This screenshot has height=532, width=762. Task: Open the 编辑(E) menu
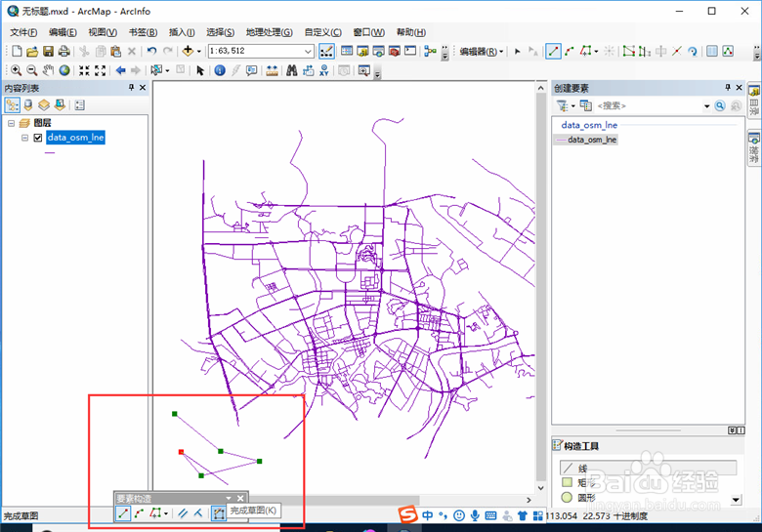[63, 32]
